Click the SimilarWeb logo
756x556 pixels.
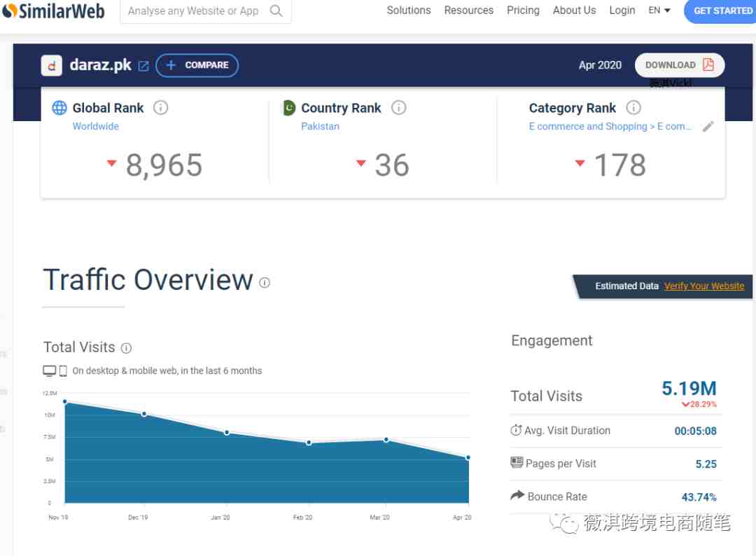53,11
